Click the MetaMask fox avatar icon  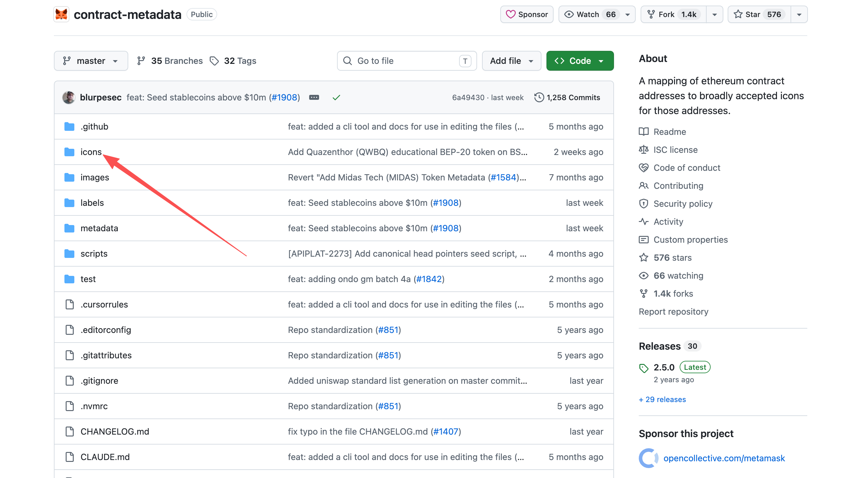pyautogui.click(x=61, y=14)
